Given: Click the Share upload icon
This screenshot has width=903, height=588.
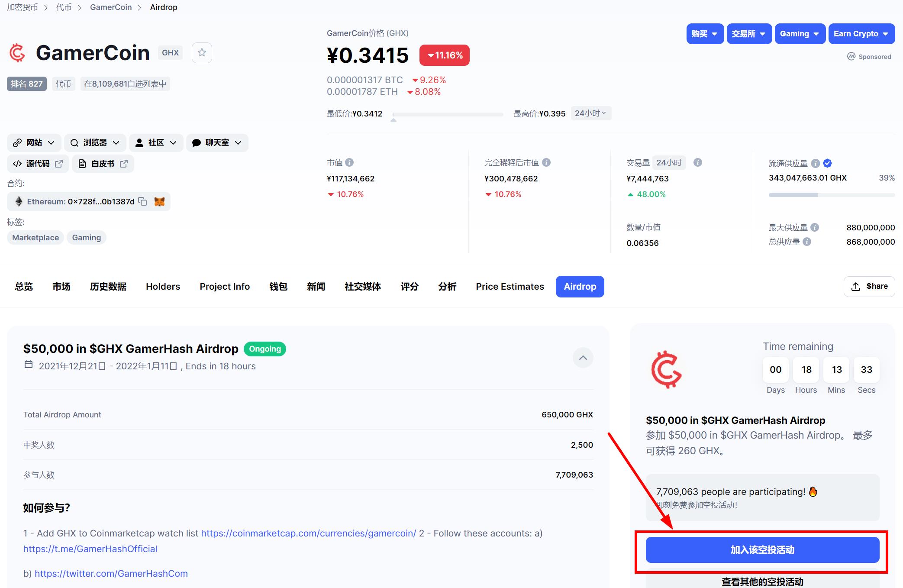Looking at the screenshot, I should pyautogui.click(x=856, y=286).
